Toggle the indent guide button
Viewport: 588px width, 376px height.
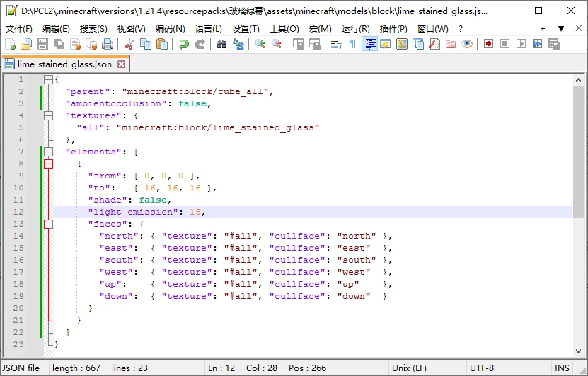click(x=369, y=45)
